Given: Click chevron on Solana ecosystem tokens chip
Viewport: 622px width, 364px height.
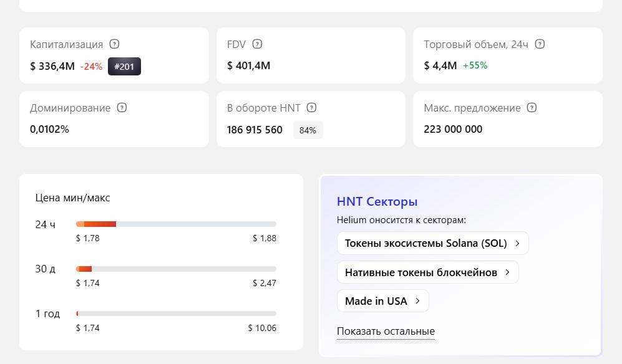Looking at the screenshot, I should click(x=517, y=244).
